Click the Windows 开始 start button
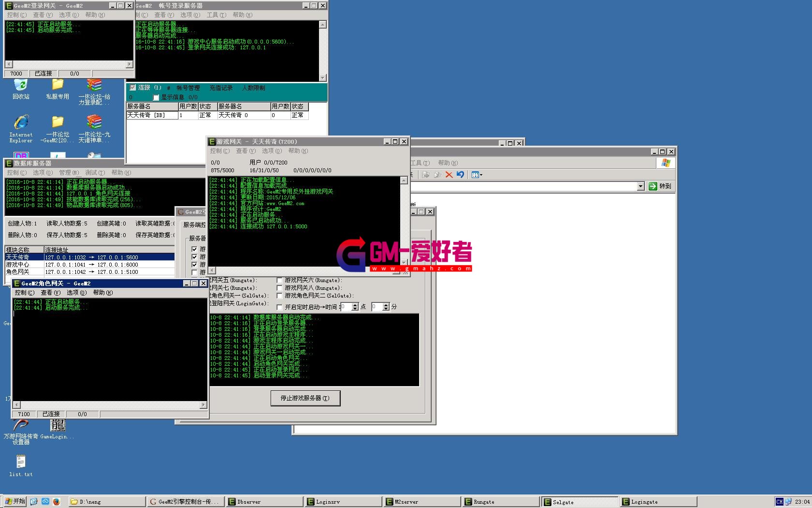 pyautogui.click(x=14, y=501)
